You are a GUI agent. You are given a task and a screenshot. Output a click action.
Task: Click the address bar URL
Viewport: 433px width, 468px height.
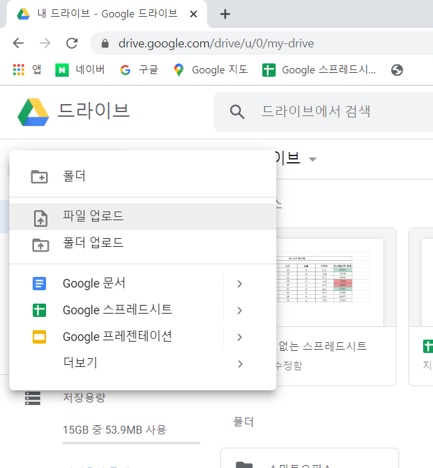click(x=216, y=44)
